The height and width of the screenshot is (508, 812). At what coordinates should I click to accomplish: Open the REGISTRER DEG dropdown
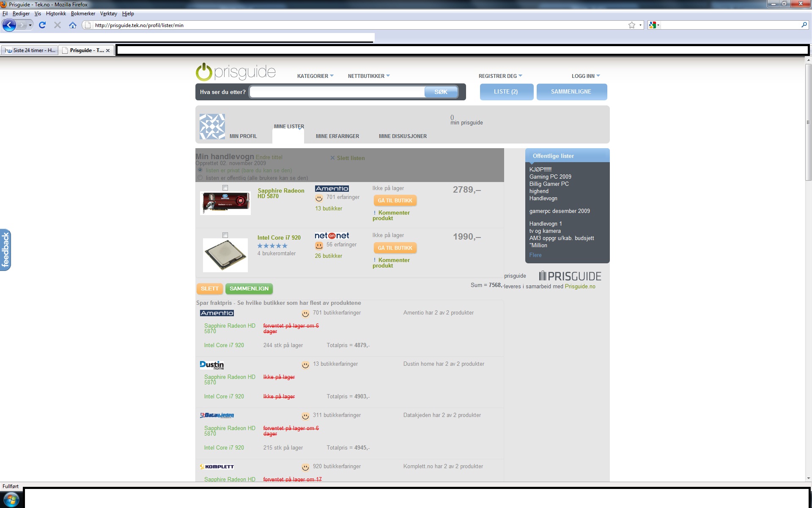tap(500, 76)
